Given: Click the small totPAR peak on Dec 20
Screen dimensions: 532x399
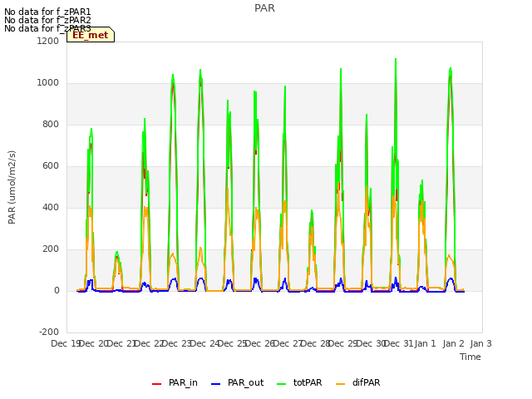Looking at the screenshot, I should coord(117,253).
